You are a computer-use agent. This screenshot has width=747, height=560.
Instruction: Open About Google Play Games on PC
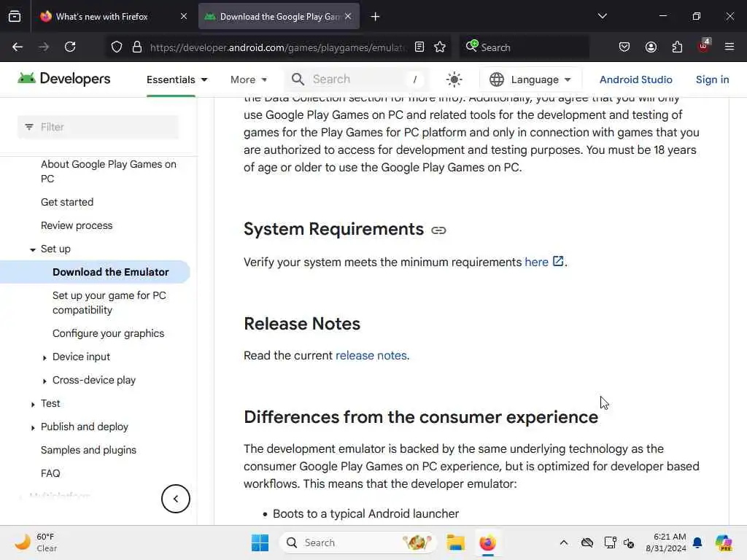[x=108, y=171]
